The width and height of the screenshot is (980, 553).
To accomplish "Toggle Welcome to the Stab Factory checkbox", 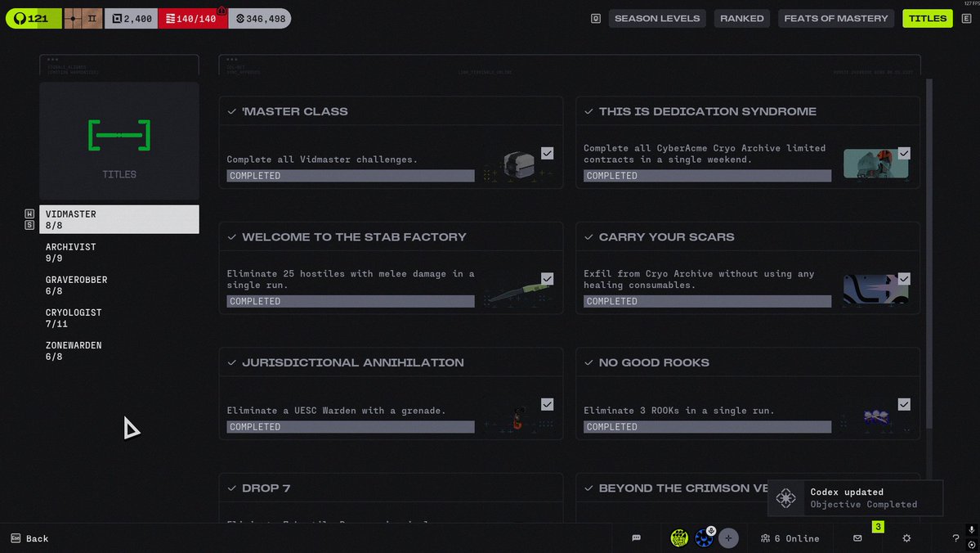I will (547, 279).
